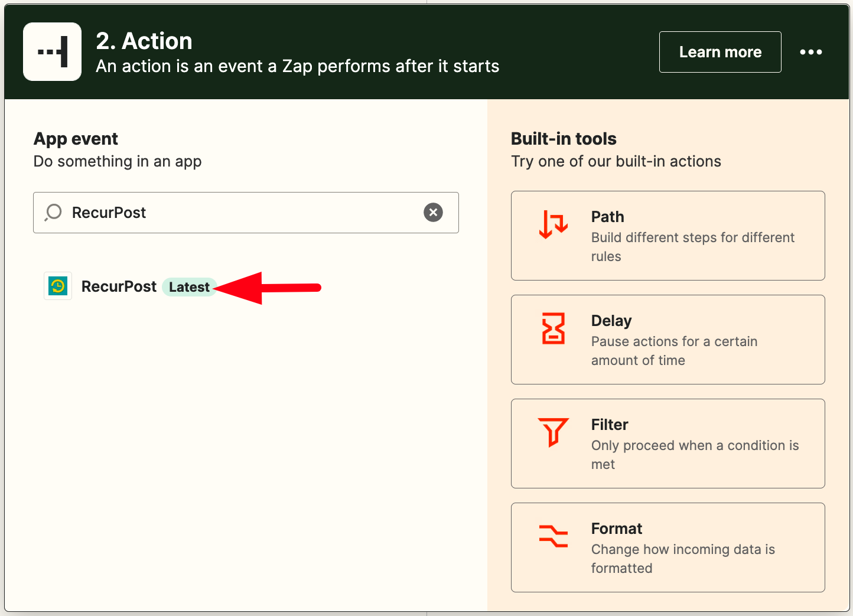The width and height of the screenshot is (853, 616).
Task: Choose the Delay built-in tool card
Action: point(668,340)
